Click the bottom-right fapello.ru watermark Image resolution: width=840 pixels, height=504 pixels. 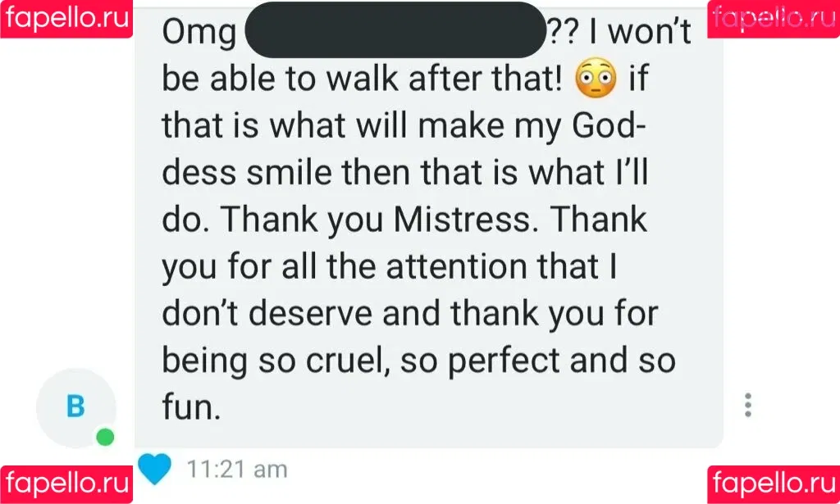773,483
